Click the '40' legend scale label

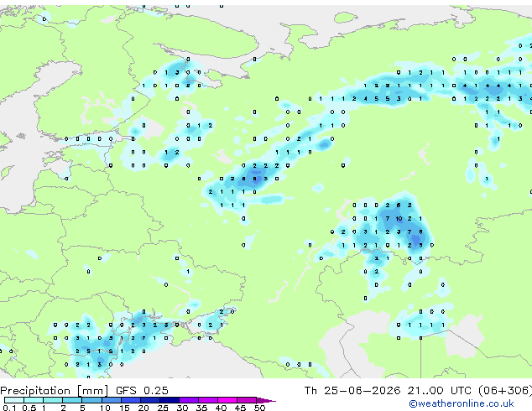(222, 408)
